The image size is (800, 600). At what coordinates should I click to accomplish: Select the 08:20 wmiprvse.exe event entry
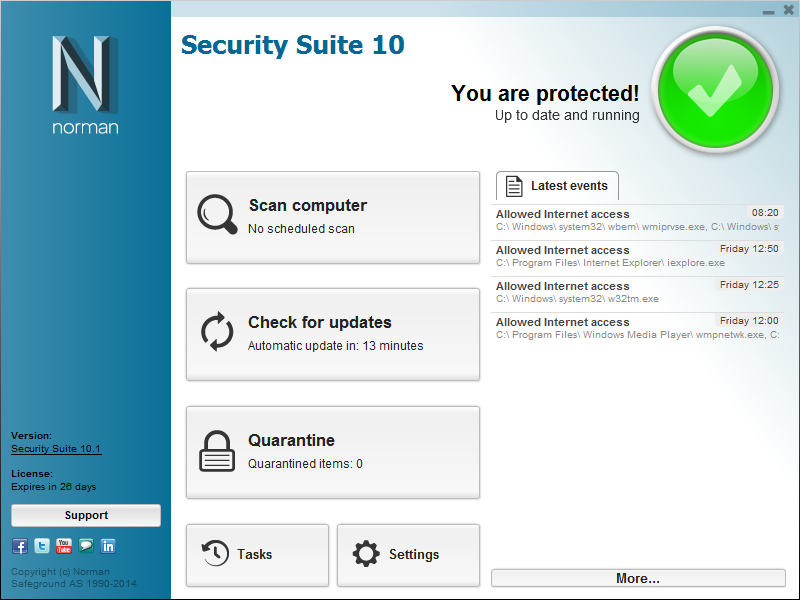(x=637, y=220)
